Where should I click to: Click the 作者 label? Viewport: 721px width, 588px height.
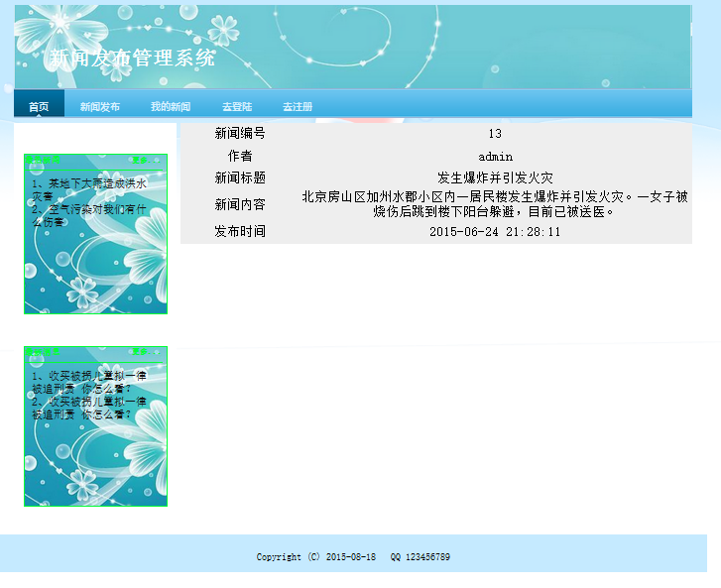click(x=240, y=156)
